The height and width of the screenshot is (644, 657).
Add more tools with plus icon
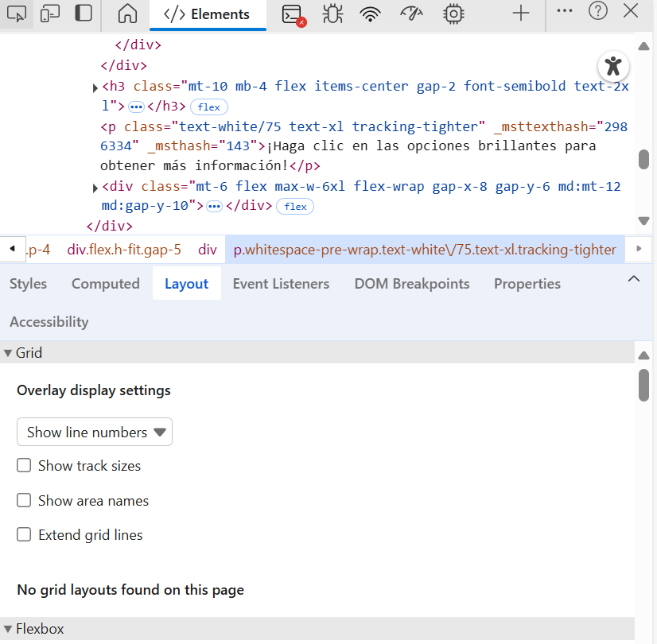[521, 14]
